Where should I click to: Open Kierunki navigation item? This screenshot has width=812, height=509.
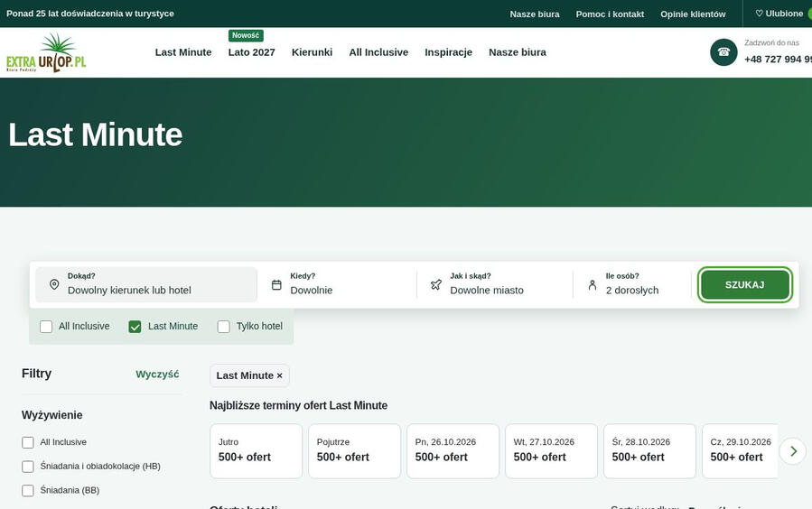(x=312, y=52)
